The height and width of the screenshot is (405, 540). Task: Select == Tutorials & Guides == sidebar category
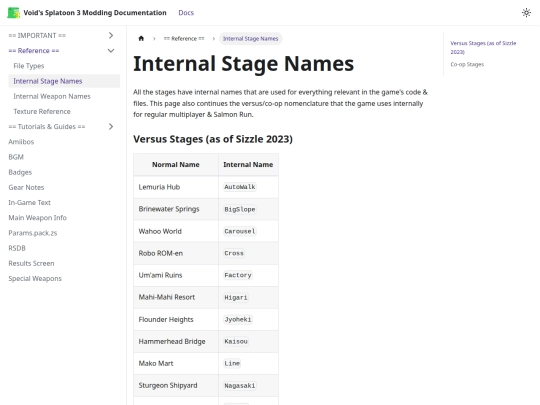point(47,126)
